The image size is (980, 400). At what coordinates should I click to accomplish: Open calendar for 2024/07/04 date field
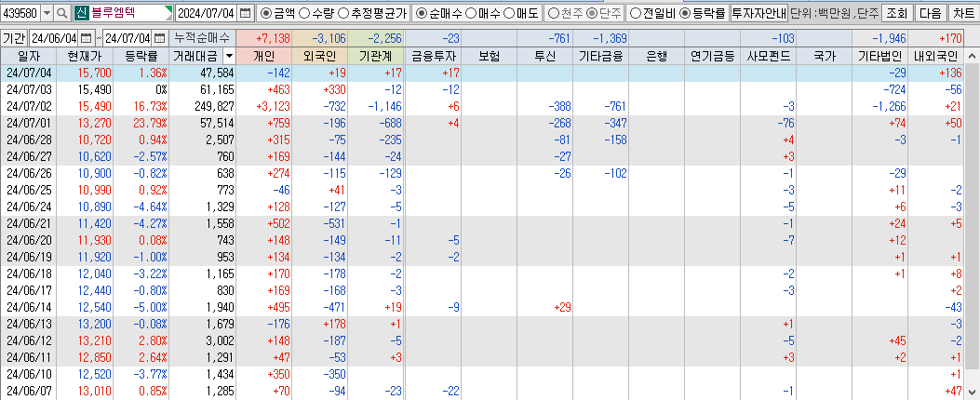point(246,12)
